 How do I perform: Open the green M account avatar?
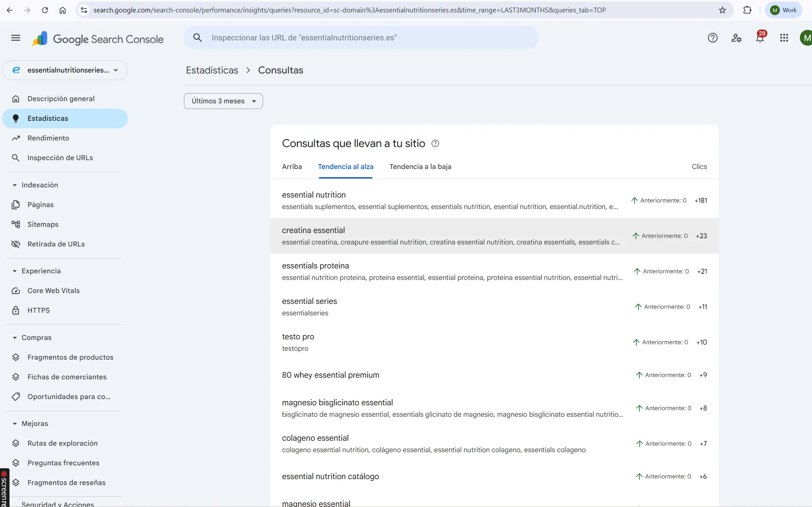click(806, 38)
